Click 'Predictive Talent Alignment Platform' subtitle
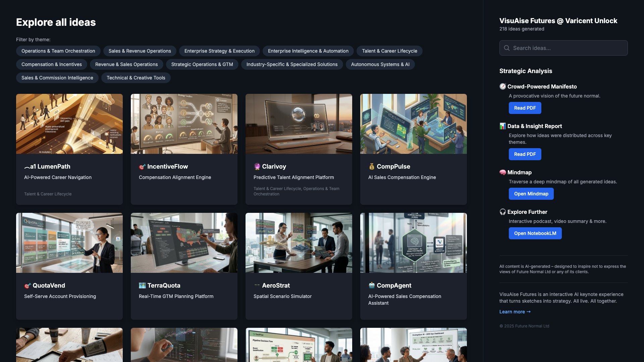 [x=293, y=177]
